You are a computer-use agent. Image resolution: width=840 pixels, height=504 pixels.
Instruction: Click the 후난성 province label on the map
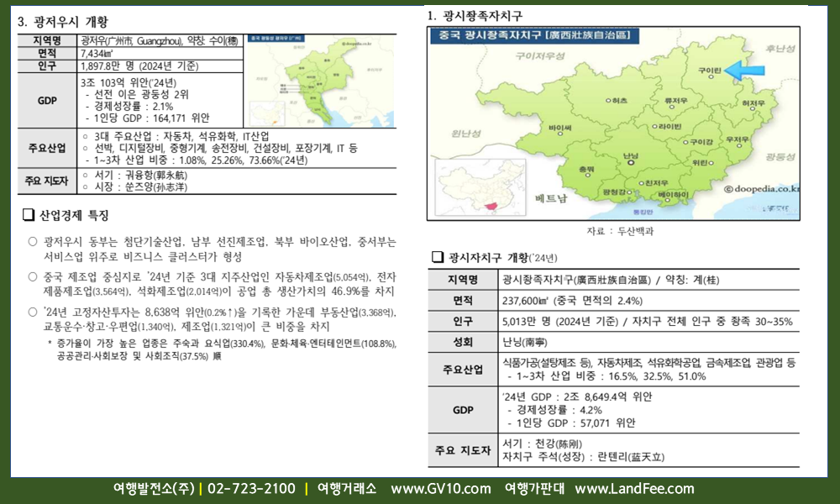[x=780, y=49]
